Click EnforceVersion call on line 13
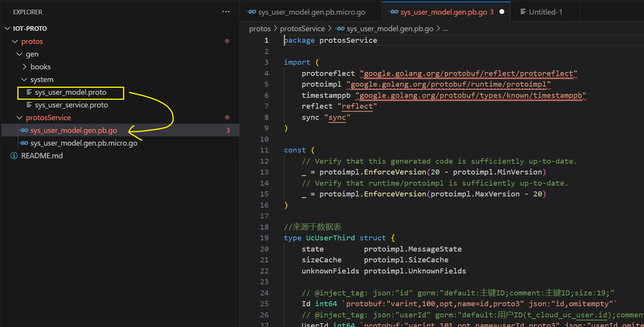Image resolution: width=644 pixels, height=327 pixels. [x=395, y=172]
